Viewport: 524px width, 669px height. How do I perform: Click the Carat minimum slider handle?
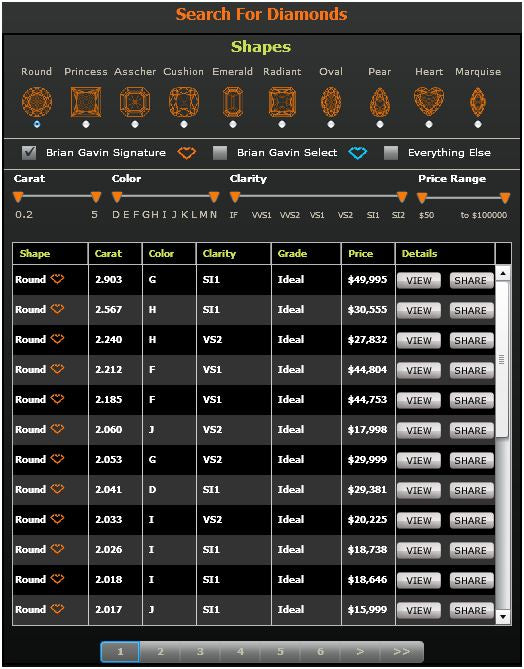click(x=17, y=197)
